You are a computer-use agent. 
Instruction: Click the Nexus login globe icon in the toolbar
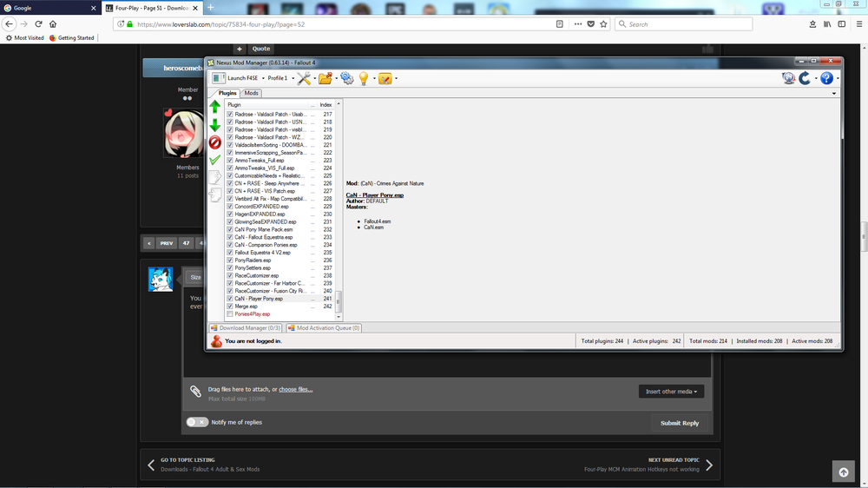coord(788,78)
